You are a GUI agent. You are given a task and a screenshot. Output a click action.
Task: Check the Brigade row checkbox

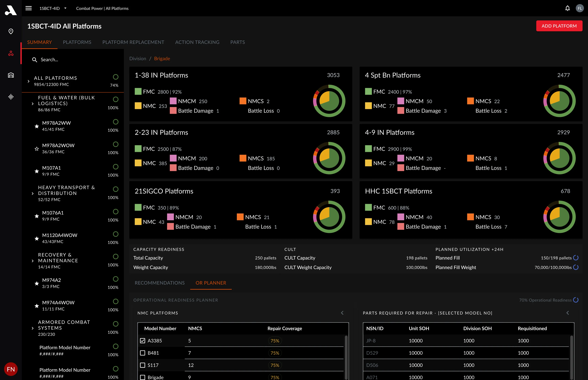143,377
